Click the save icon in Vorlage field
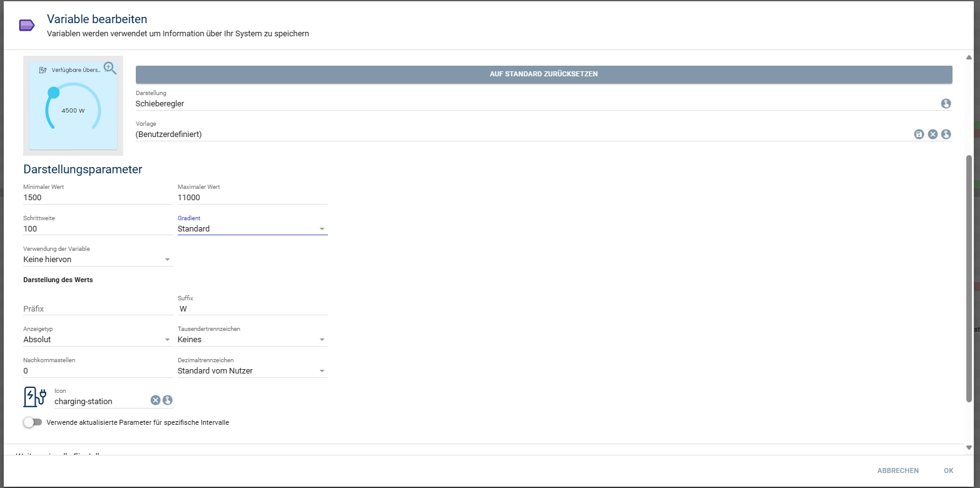 919,135
